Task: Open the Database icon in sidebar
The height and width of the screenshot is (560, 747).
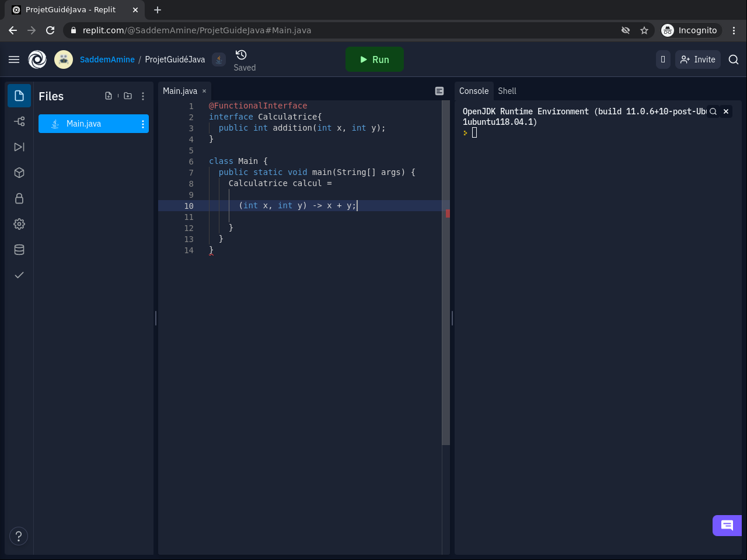Action: [19, 250]
